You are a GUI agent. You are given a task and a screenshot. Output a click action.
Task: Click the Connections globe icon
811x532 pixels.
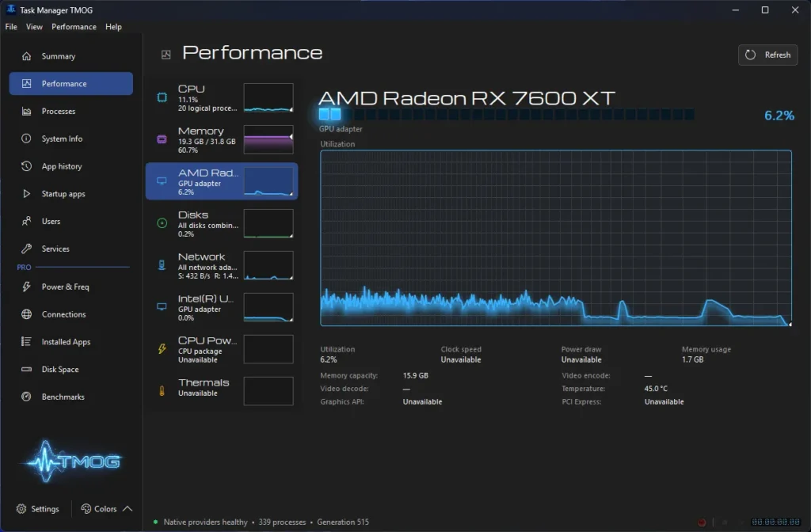pyautogui.click(x=26, y=314)
